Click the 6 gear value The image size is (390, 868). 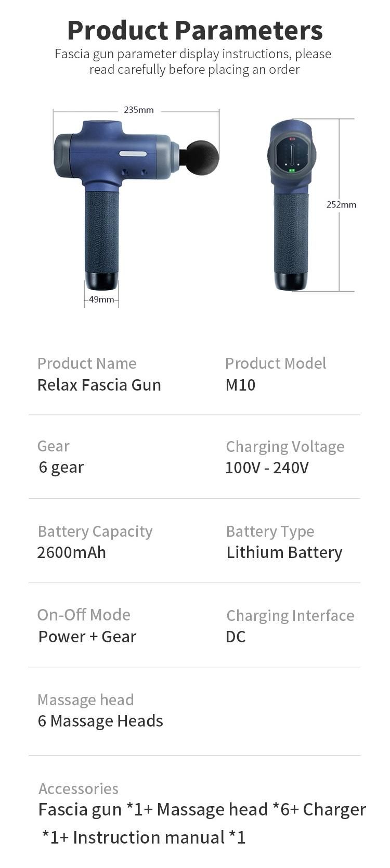click(61, 467)
